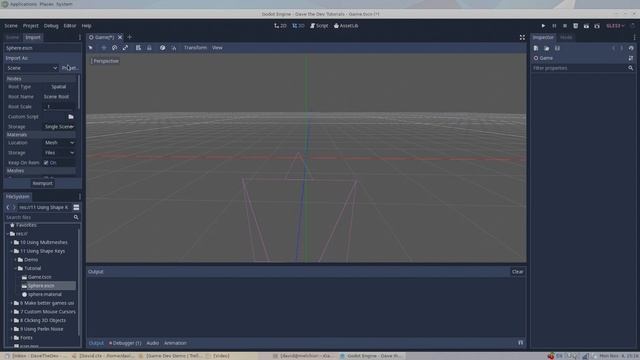
Task: Open the Project menu
Action: 31,26
